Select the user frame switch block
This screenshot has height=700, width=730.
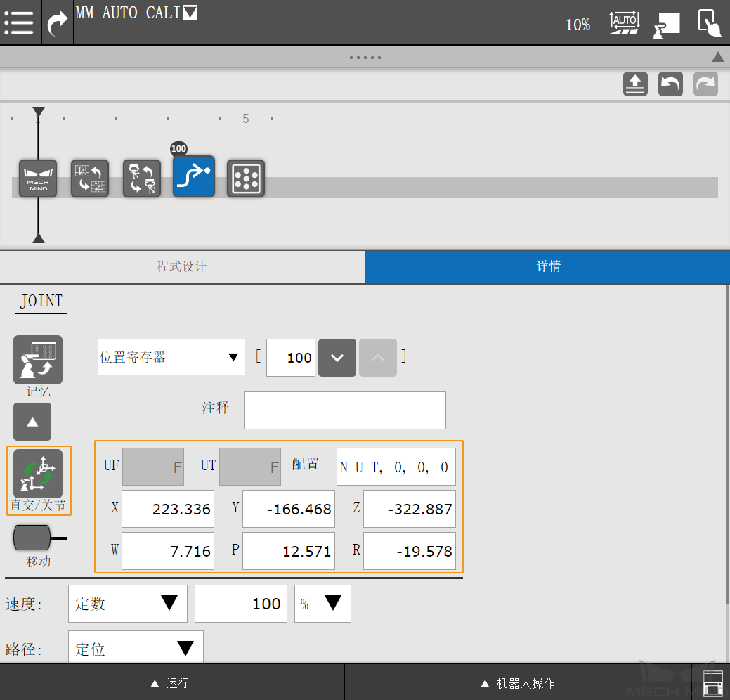pyautogui.click(x=90, y=179)
